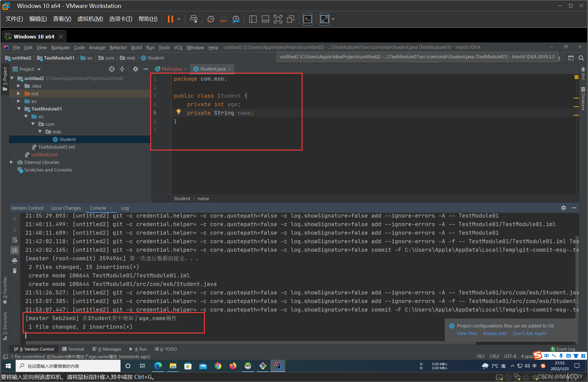Click Don't Ask Again link
This screenshot has height=382, width=588.
point(529,333)
